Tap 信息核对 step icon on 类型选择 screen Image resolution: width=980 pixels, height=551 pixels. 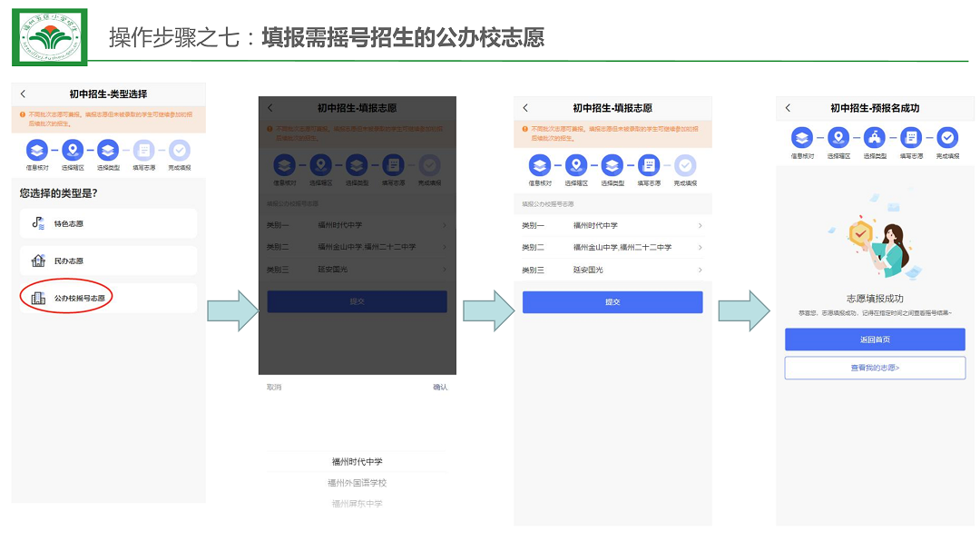click(36, 151)
